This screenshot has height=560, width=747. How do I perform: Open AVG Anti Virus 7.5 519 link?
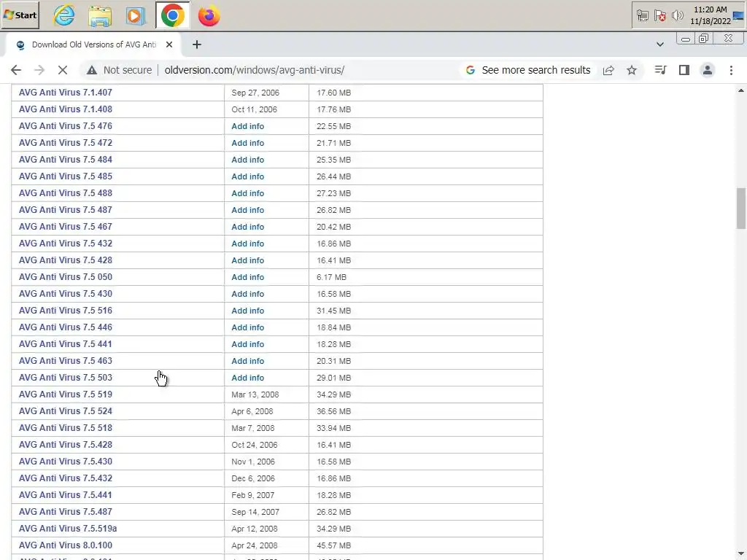coord(65,394)
